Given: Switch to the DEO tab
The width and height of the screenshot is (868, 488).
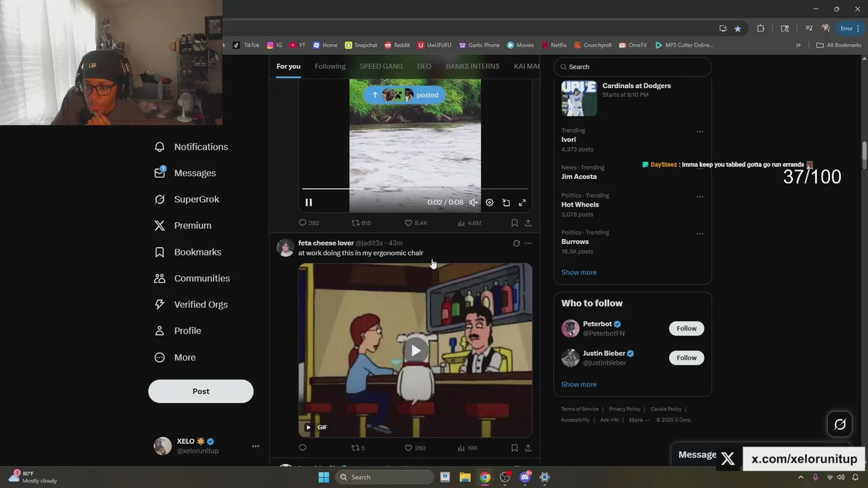Looking at the screenshot, I should 425,66.
